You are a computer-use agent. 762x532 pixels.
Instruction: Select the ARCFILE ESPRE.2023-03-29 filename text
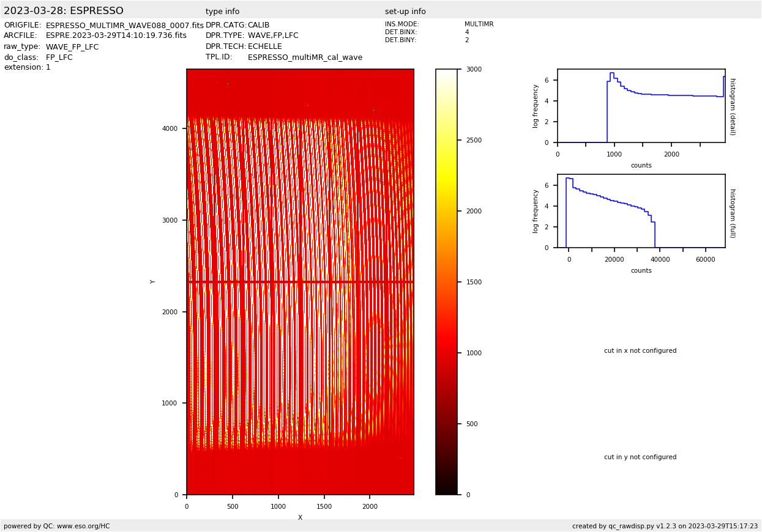(x=116, y=36)
